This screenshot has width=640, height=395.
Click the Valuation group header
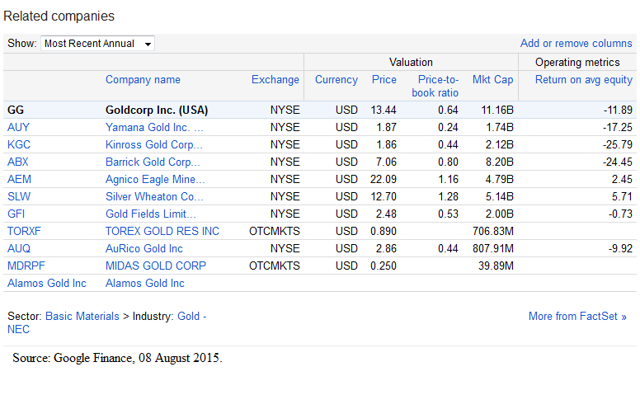[x=411, y=62]
